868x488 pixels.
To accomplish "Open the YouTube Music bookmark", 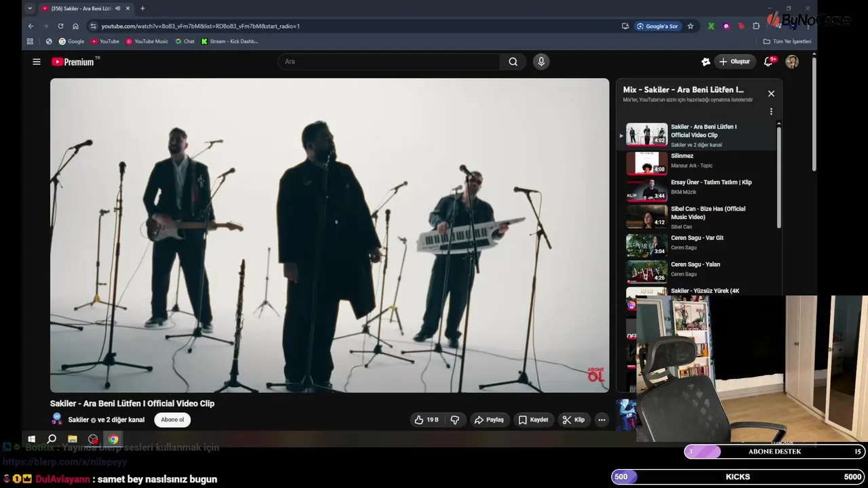I will (147, 41).
